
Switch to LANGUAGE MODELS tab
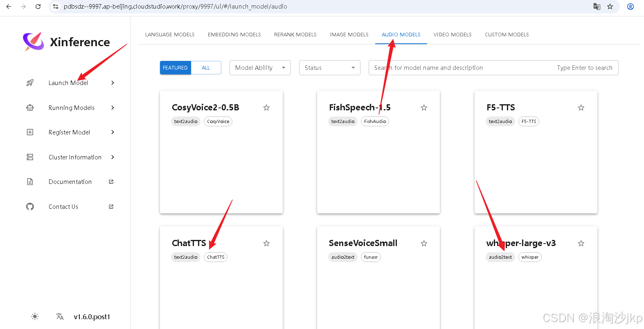point(170,34)
